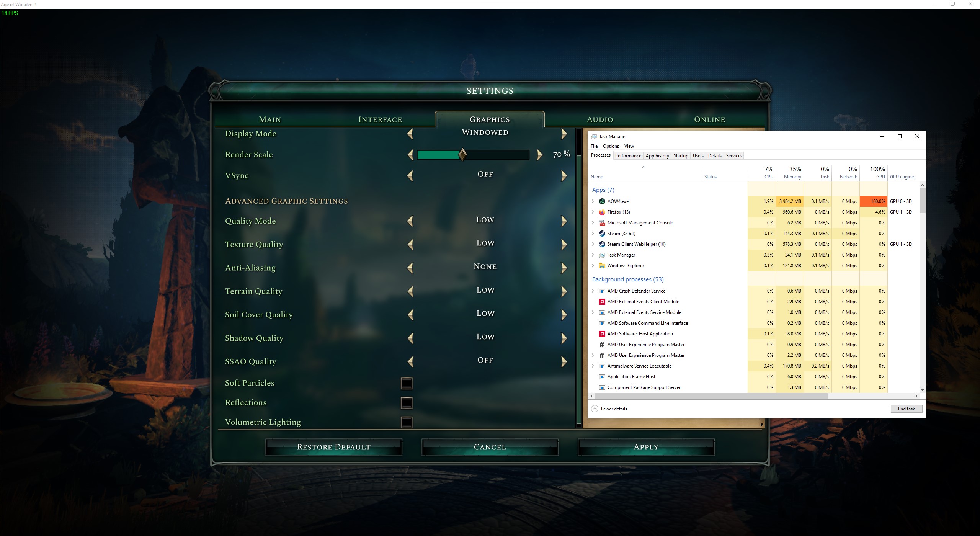The height and width of the screenshot is (536, 980).
Task: Switch to the Audio settings tab
Action: [x=600, y=119]
